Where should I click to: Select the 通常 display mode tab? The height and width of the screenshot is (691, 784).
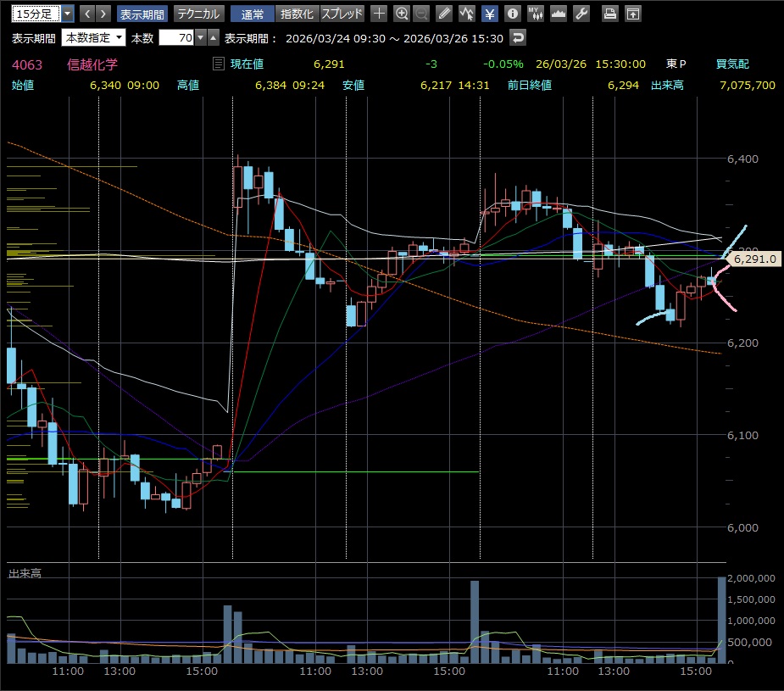pos(252,14)
